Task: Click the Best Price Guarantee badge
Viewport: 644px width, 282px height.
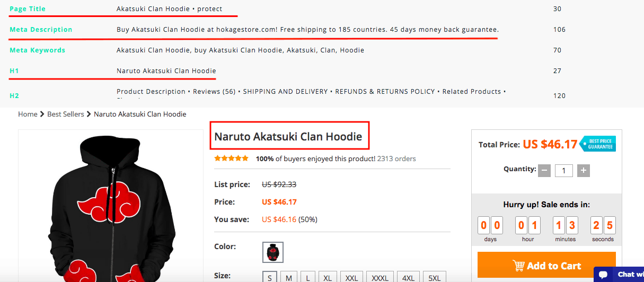Action: pyautogui.click(x=598, y=144)
